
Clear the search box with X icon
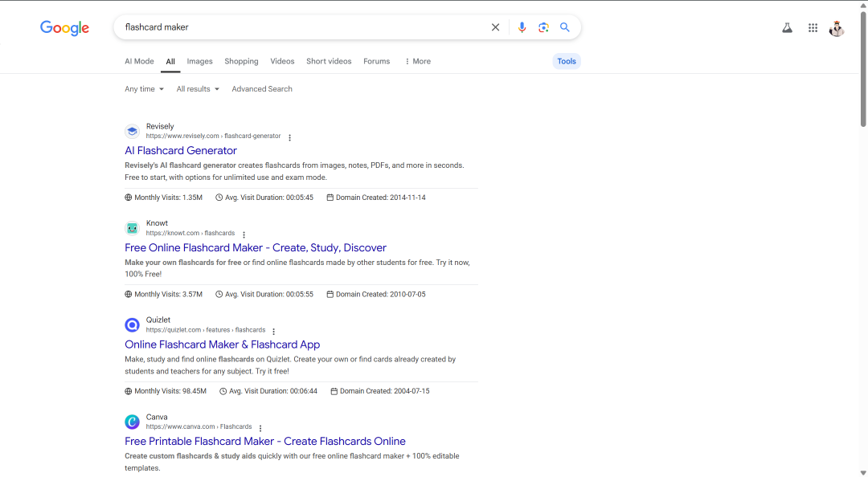click(x=495, y=27)
